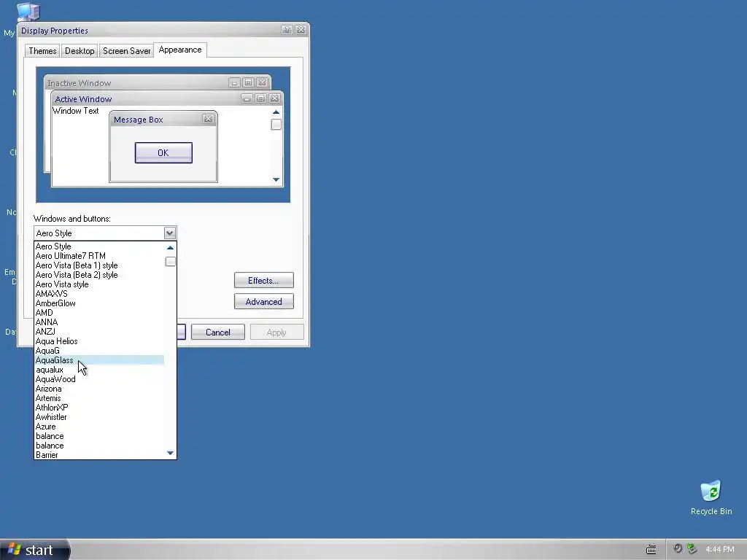Pick Awhistler style
The height and width of the screenshot is (560, 747).
click(x=99, y=417)
